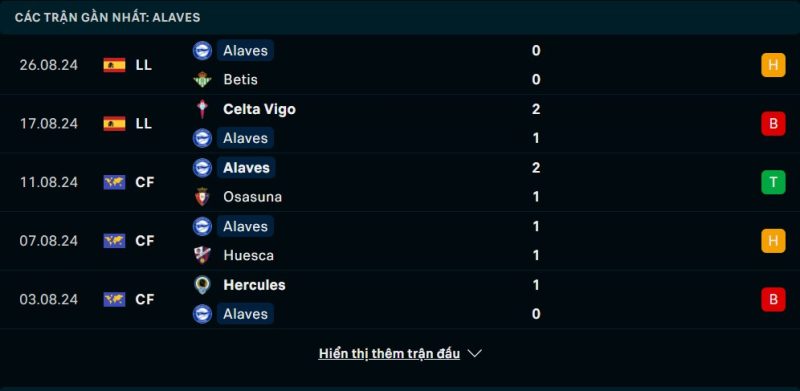
Task: Click the Celta Vigo club crest
Action: click(203, 109)
